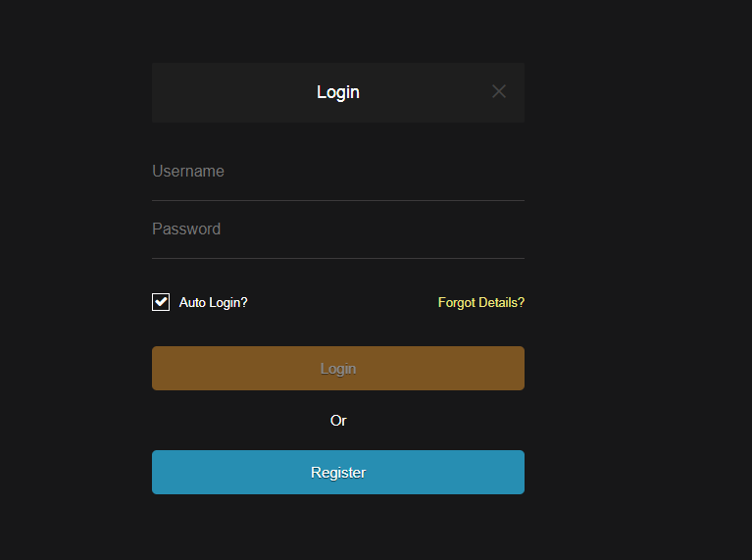Create an account via the Register button
Viewport: 752px width, 560px height.
click(337, 472)
